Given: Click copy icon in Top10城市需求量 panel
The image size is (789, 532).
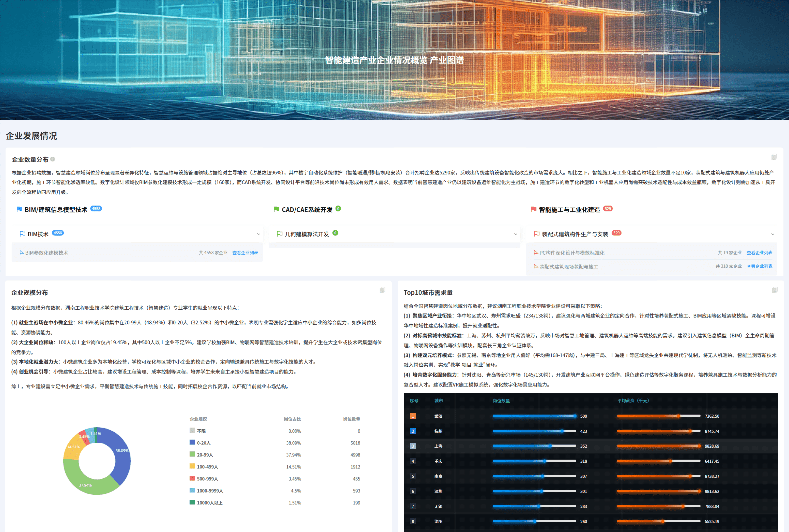Looking at the screenshot, I should 774,290.
